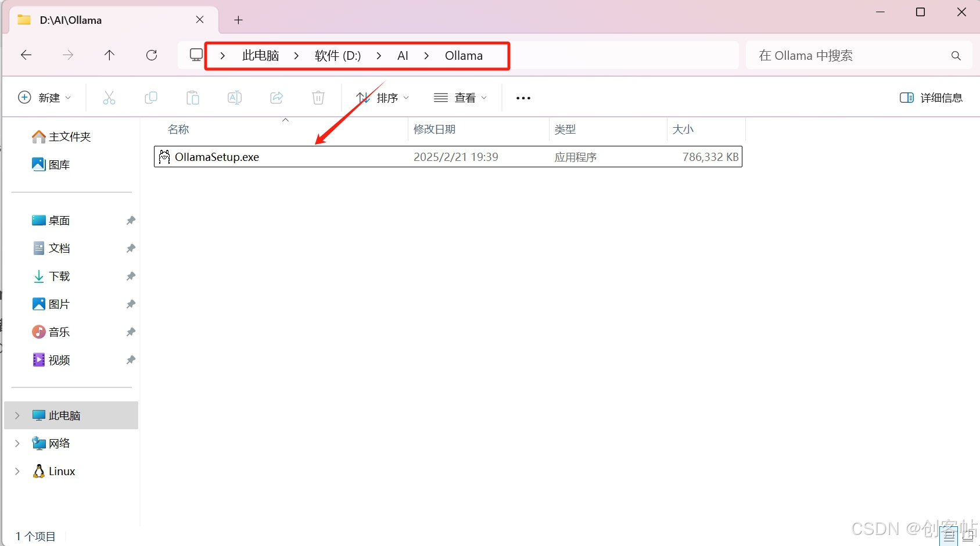Expand 网络 in the sidebar tree

click(17, 443)
